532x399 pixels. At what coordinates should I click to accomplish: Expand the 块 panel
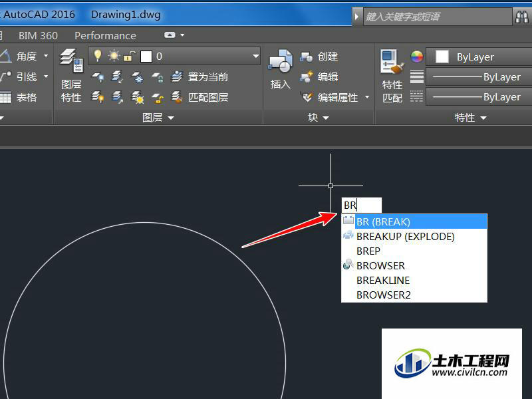pos(319,118)
